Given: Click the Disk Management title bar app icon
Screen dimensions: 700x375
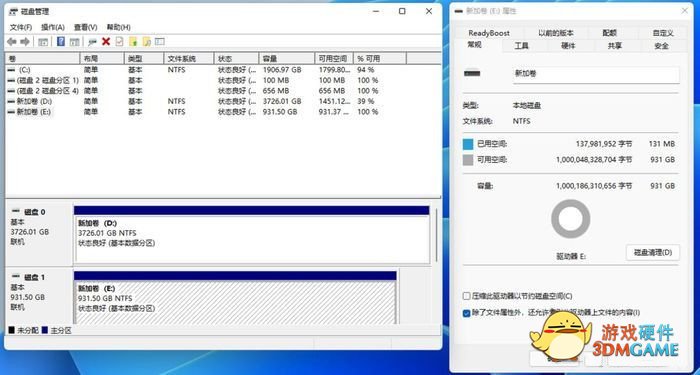Looking at the screenshot, I should click(13, 12).
